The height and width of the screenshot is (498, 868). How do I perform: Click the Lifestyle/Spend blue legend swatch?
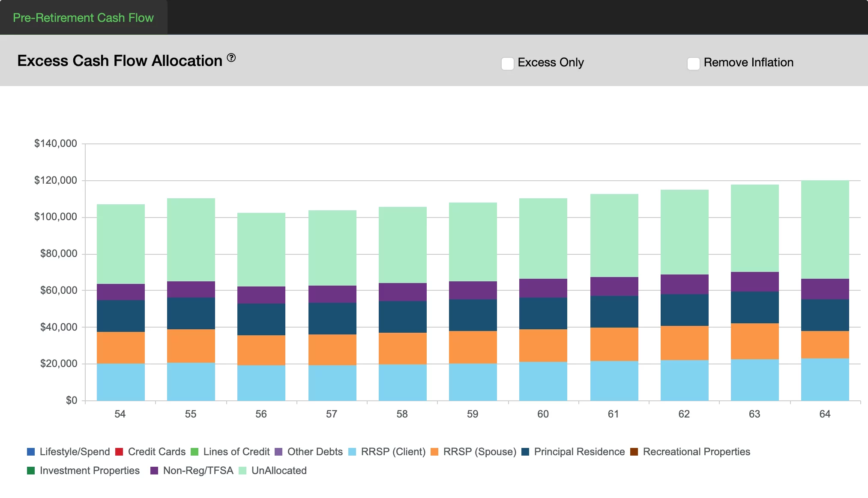[31, 452]
